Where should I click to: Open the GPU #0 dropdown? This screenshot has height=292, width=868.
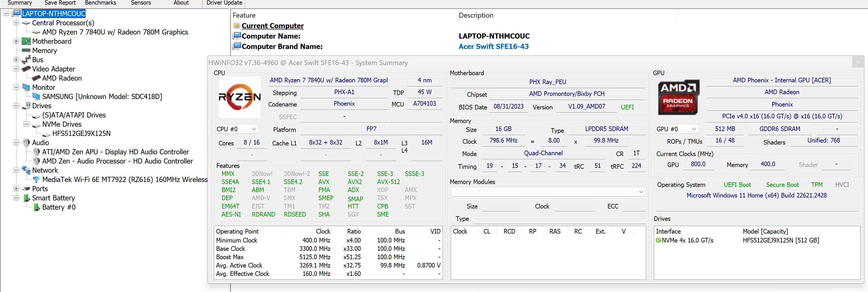click(x=677, y=129)
